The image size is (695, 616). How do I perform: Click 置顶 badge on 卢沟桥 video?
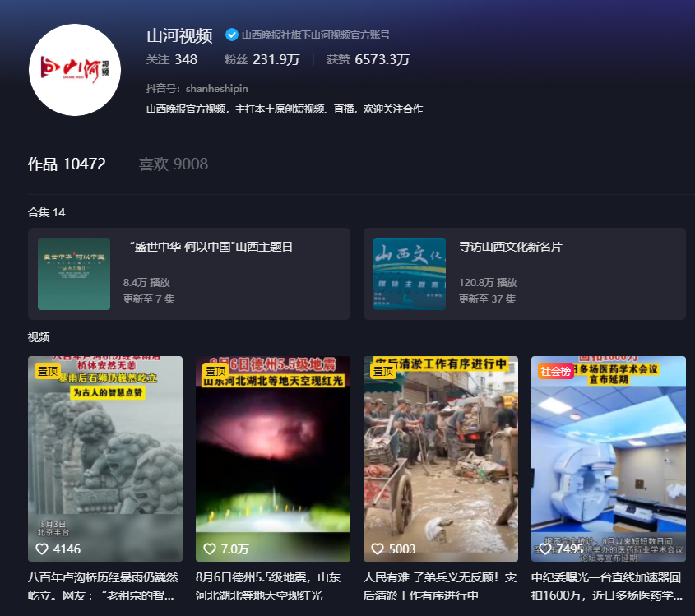click(48, 371)
